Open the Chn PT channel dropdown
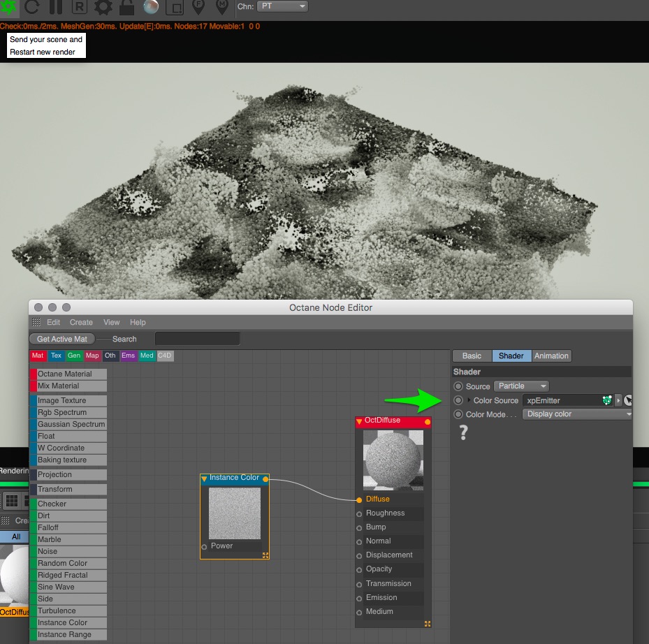The height and width of the screenshot is (644, 649). coord(282,6)
